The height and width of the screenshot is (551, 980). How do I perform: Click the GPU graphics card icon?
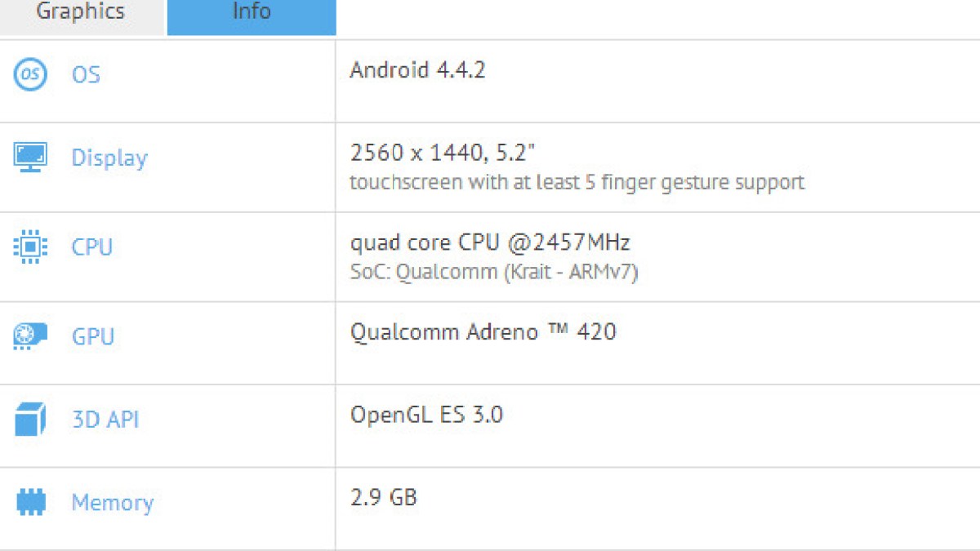[30, 335]
